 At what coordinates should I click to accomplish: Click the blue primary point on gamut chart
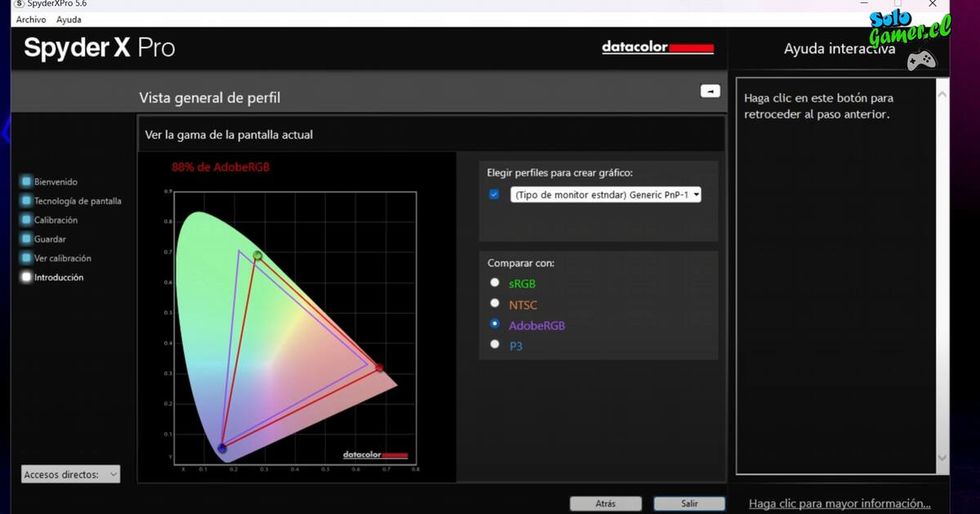pos(221,448)
